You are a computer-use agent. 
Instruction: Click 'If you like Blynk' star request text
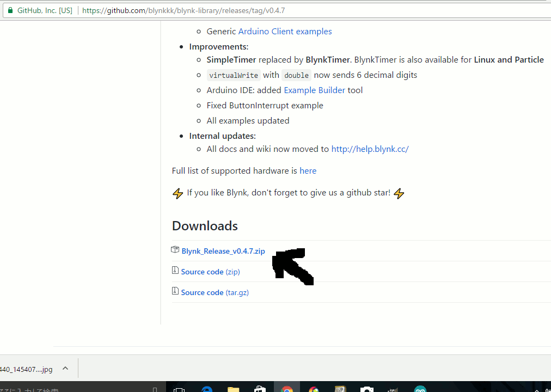(x=289, y=193)
